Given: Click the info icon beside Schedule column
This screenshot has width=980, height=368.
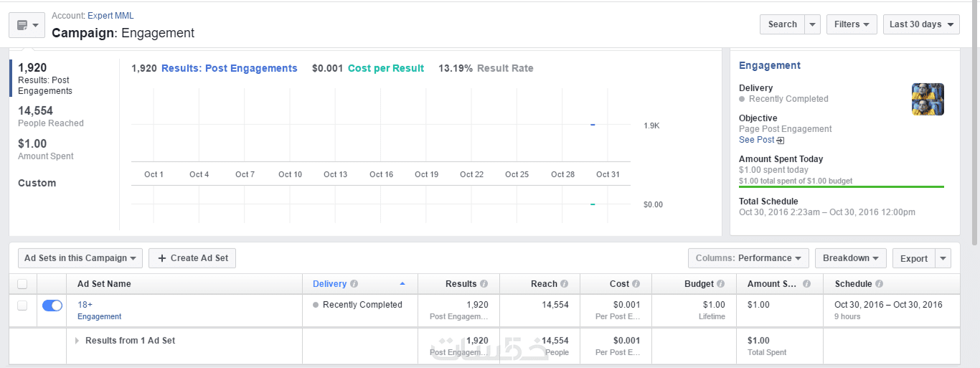Looking at the screenshot, I should (879, 284).
